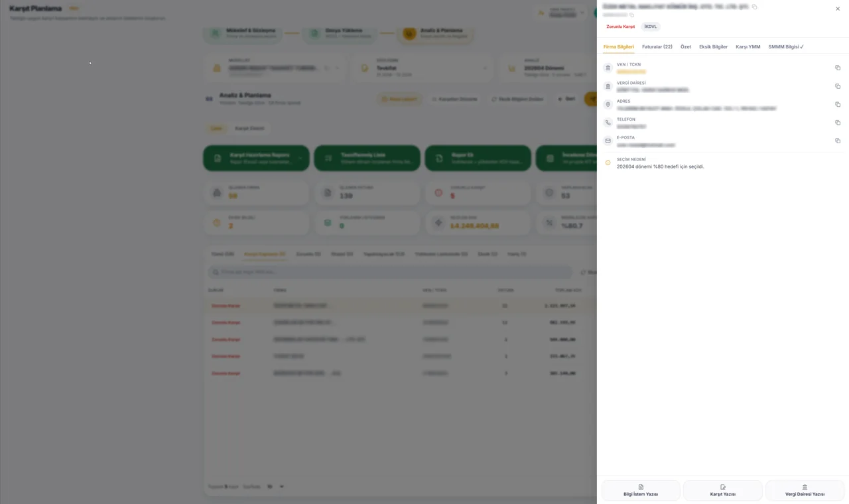This screenshot has width=849, height=504.
Task: Select the SMMM Bilgisi tab
Action: (x=786, y=47)
